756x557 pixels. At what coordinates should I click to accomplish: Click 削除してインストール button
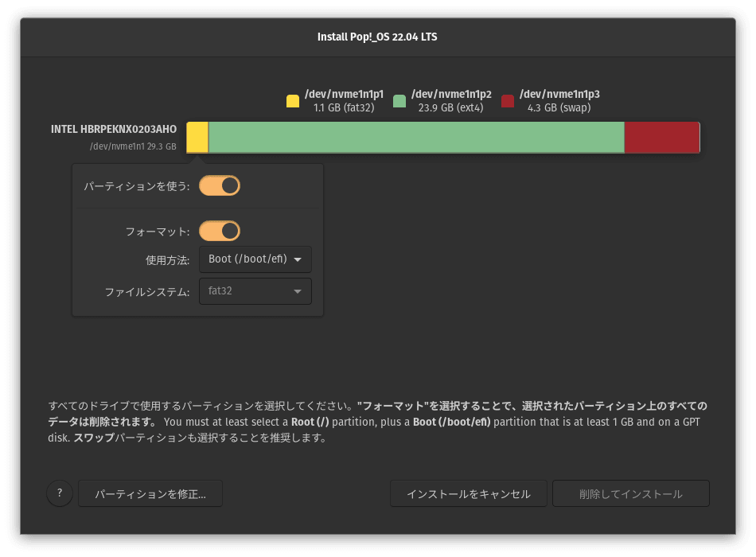tap(630, 494)
